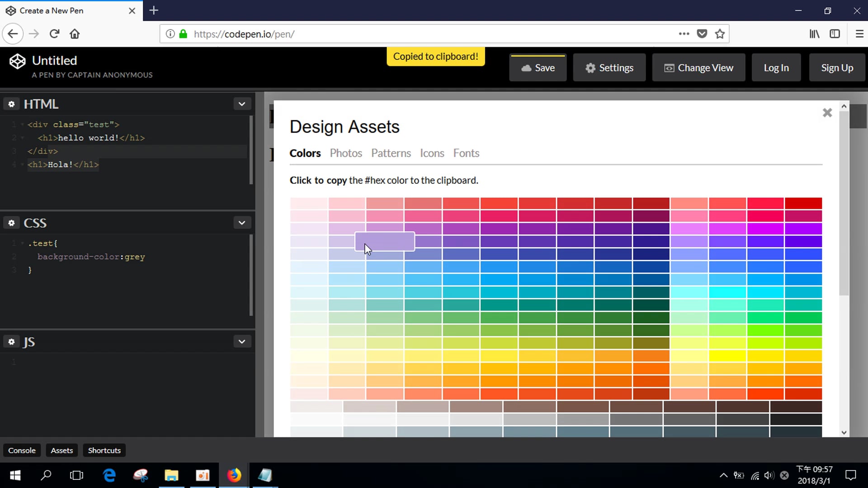Copy the pure red top-right swatch

803,203
